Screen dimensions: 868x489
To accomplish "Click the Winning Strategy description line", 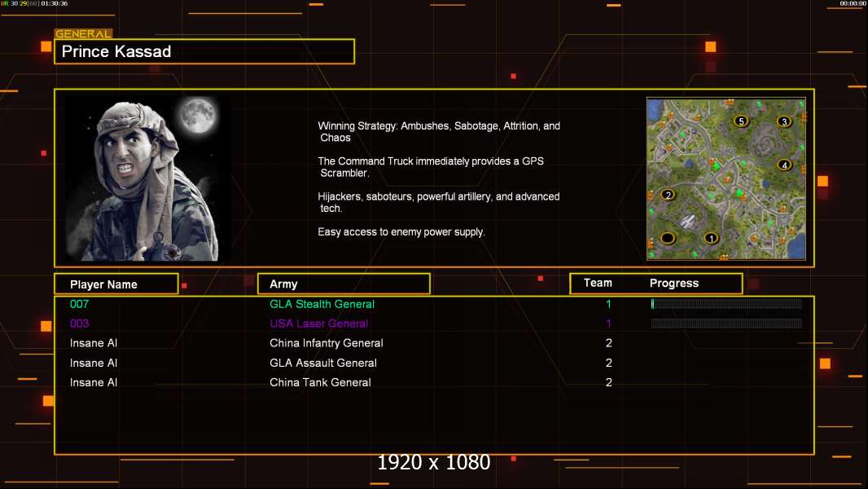I will (439, 132).
